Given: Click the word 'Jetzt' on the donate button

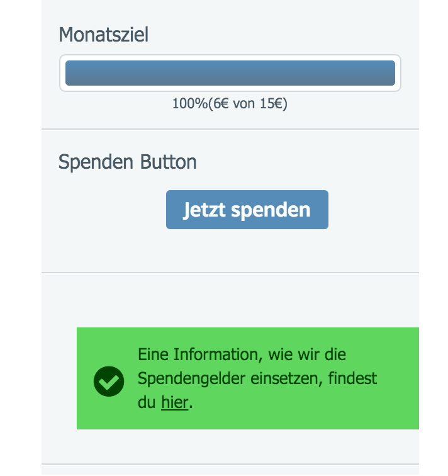Looking at the screenshot, I should 204,210.
